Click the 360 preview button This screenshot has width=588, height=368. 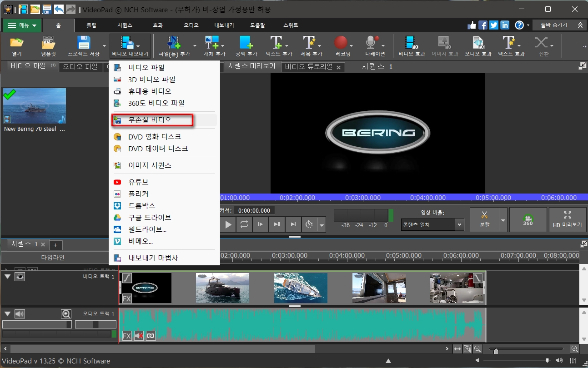click(x=528, y=220)
